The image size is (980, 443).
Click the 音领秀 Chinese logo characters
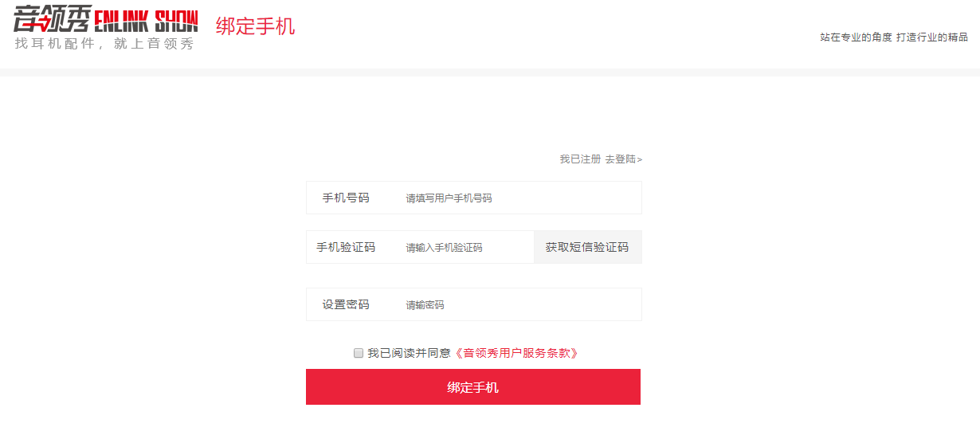click(x=53, y=19)
